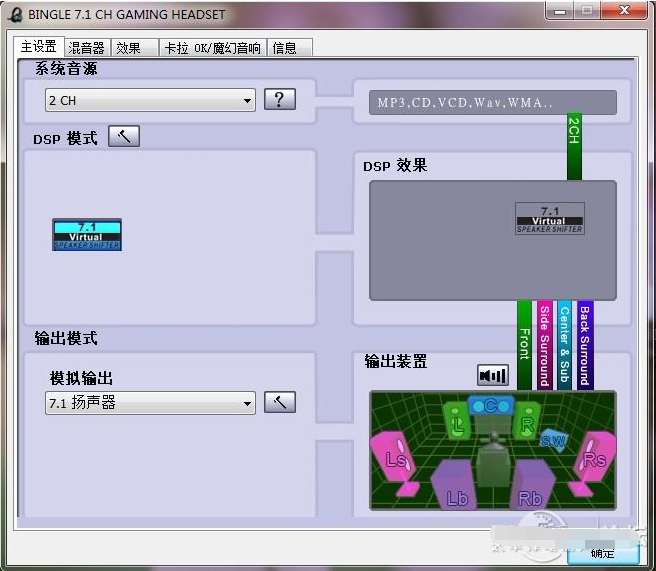
Task: Select the Lb left back speaker
Action: tap(455, 485)
